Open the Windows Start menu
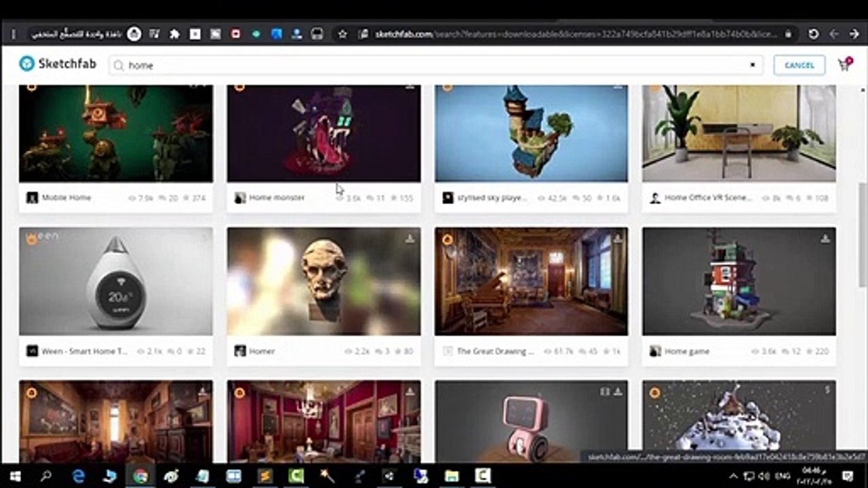This screenshot has width=868, height=488. click(x=15, y=476)
